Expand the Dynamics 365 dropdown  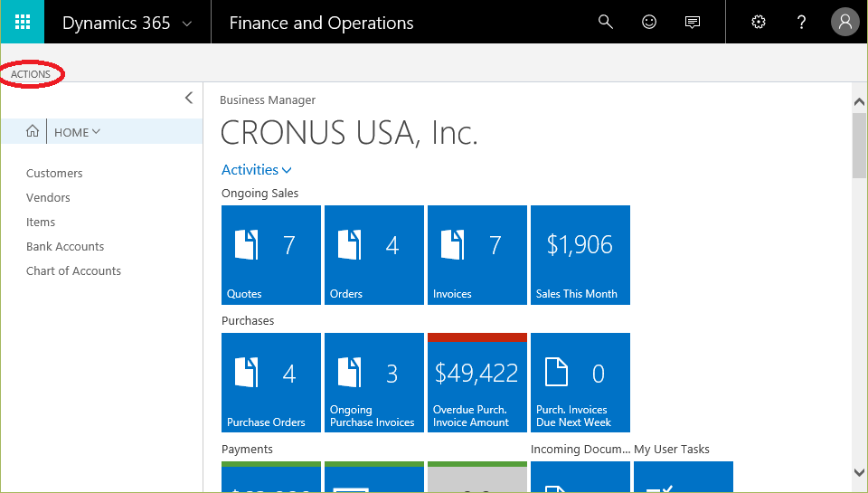pyautogui.click(x=187, y=24)
